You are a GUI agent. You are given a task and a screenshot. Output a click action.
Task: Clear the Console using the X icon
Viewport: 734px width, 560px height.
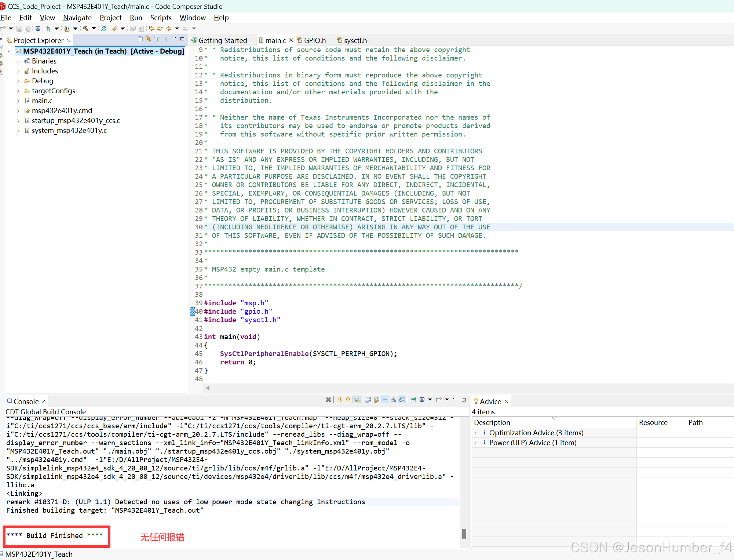[x=328, y=400]
